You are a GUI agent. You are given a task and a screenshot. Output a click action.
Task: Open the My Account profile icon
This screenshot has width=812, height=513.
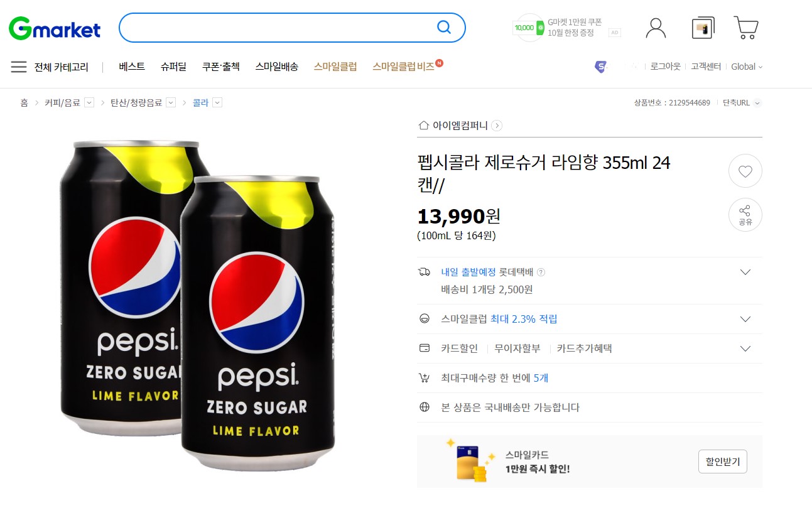656,28
